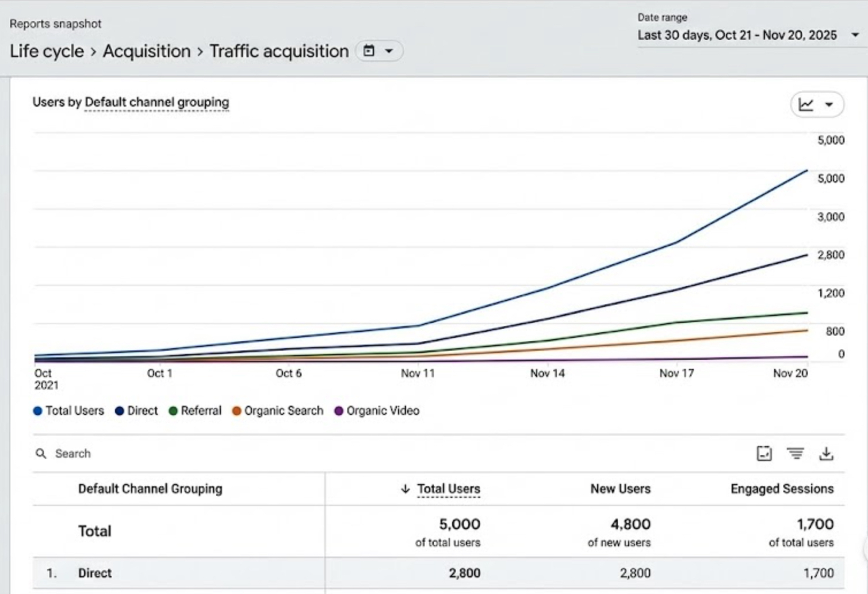The image size is (868, 594).
Task: Toggle the Direct series in legend
Action: (x=136, y=411)
